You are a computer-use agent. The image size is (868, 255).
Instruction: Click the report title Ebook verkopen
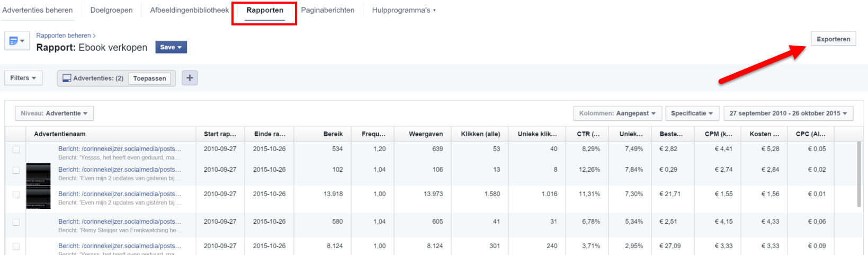tap(113, 48)
